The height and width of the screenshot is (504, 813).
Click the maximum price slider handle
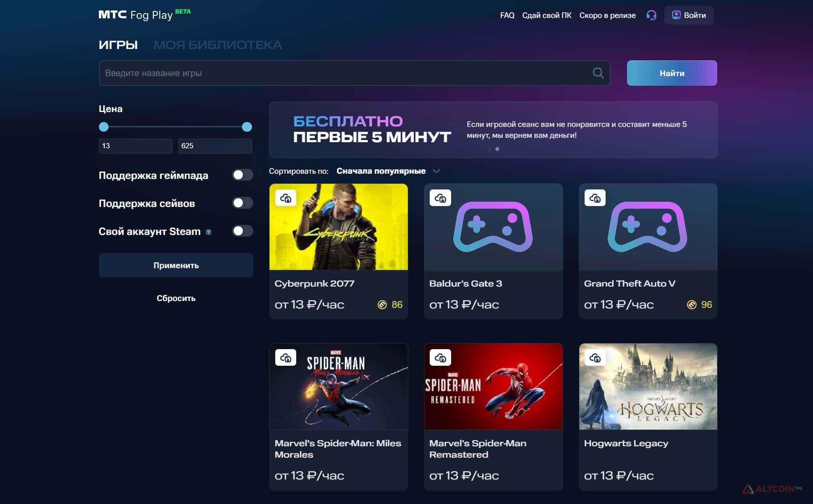pyautogui.click(x=247, y=127)
